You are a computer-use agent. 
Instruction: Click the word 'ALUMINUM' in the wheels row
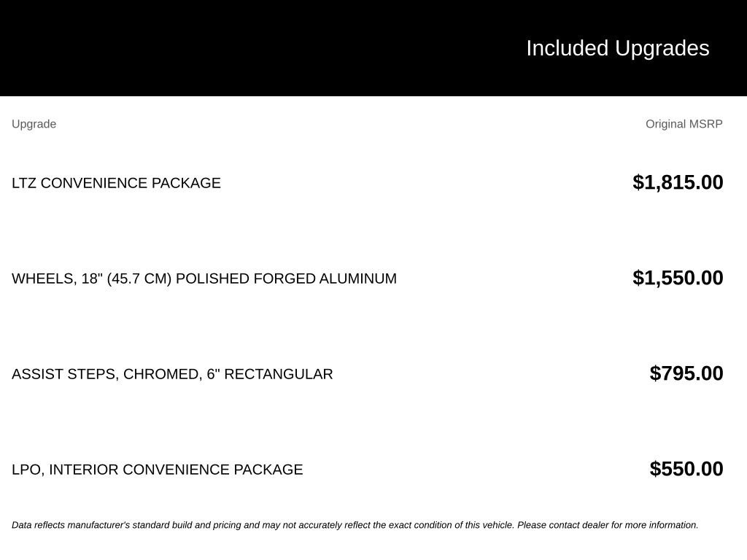click(x=357, y=279)
